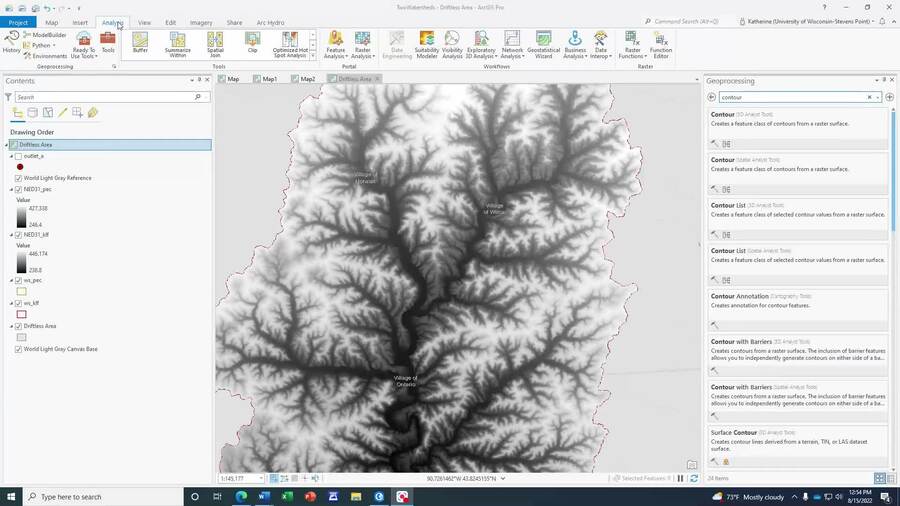
Task: Switch to the Imagery ribbon tab
Action: point(201,22)
